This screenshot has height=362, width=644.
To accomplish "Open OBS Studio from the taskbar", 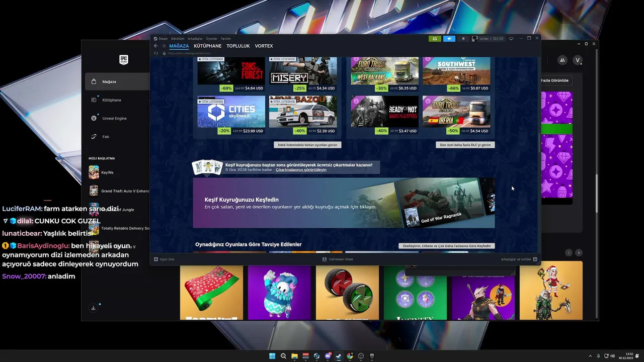I will (361, 356).
